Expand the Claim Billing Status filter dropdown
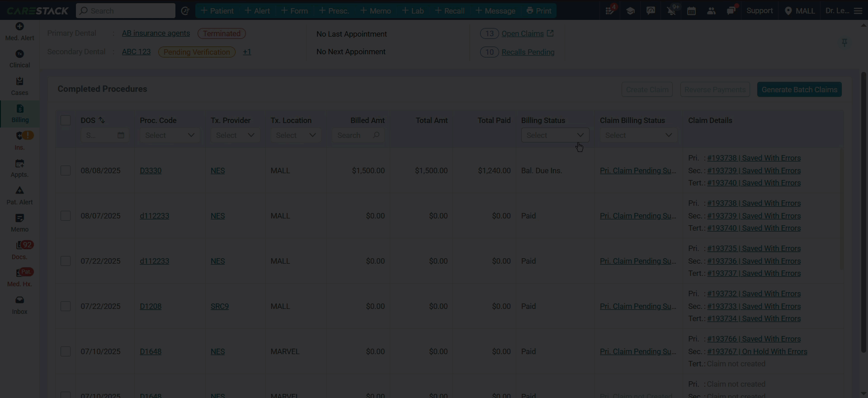The height and width of the screenshot is (398, 868). pos(638,135)
